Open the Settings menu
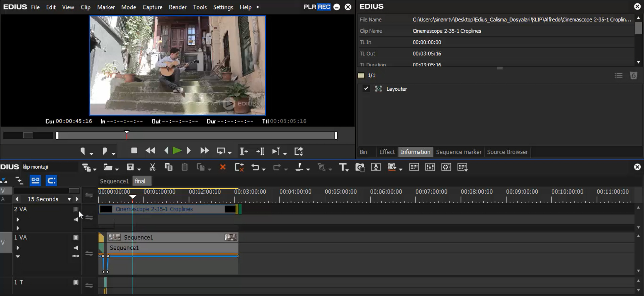The height and width of the screenshot is (296, 644). coord(223,7)
